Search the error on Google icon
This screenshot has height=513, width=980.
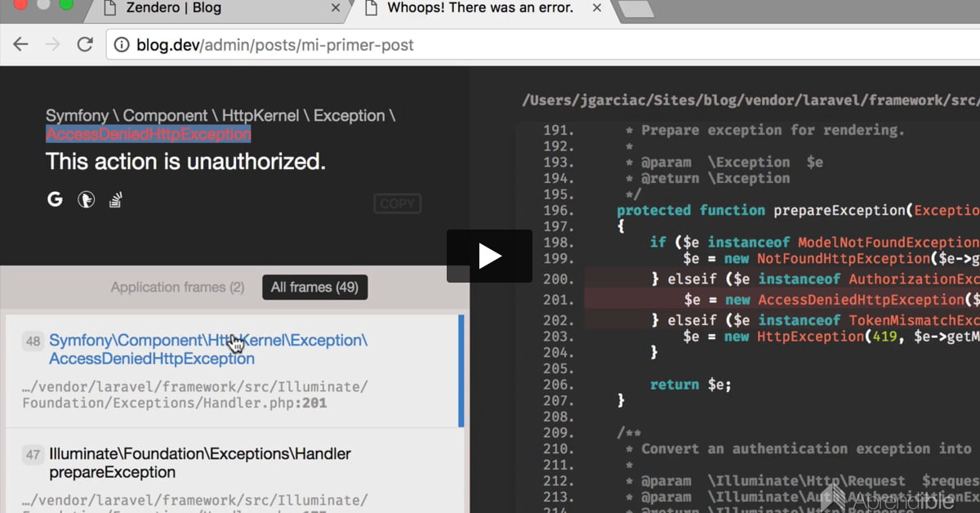tap(55, 199)
